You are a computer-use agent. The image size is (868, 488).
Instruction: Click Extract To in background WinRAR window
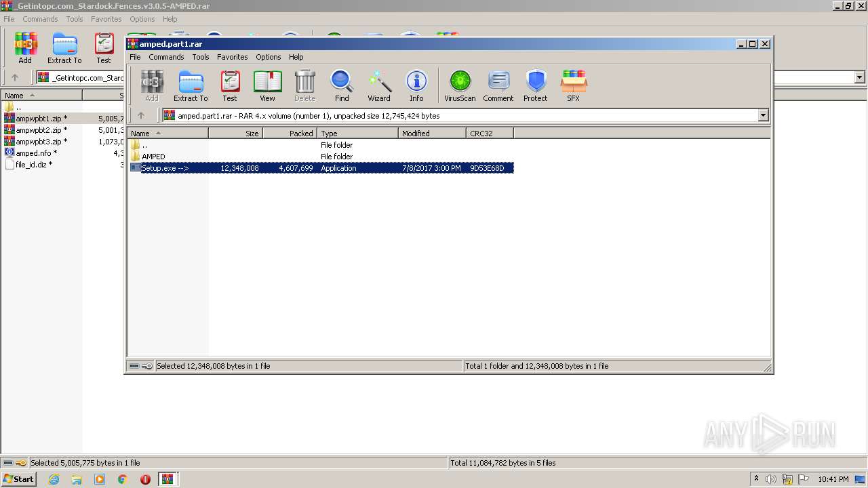(x=64, y=48)
